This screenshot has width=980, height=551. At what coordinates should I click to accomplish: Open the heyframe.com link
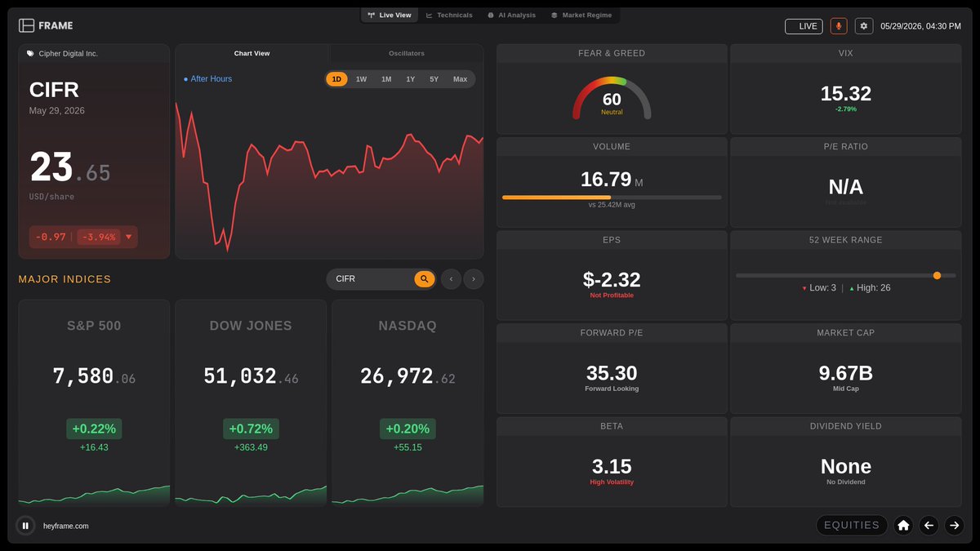pyautogui.click(x=66, y=527)
